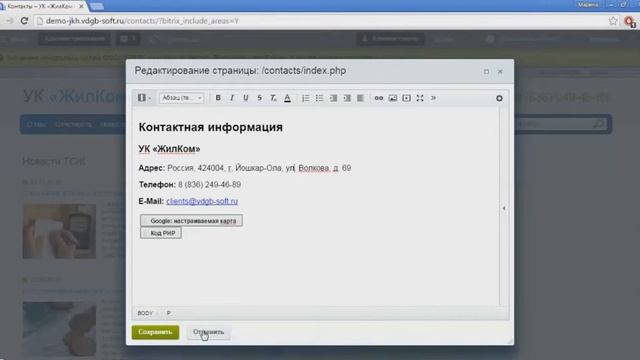
Task: Click the browser extension icon right of the star
Action: (x=630, y=21)
